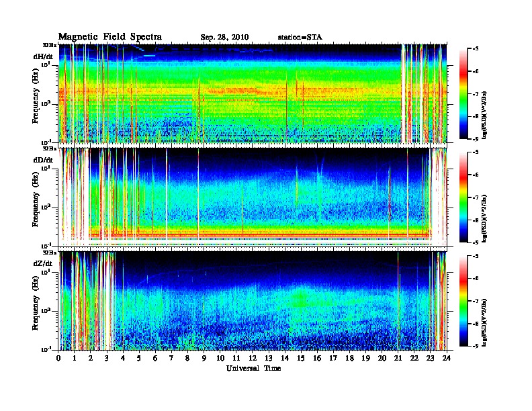Image resolution: width=532 pixels, height=411 pixels.
Task: Click the "dH/dt" panel label
Action: point(43,56)
